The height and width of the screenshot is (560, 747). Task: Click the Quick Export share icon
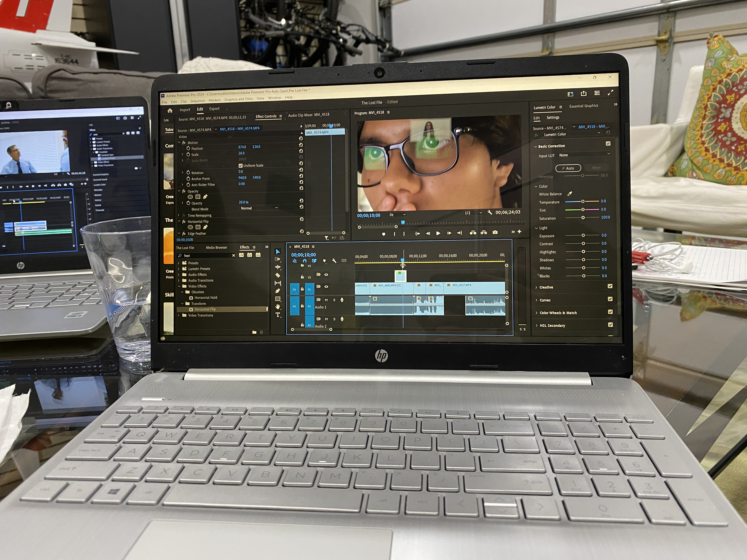pos(584,94)
